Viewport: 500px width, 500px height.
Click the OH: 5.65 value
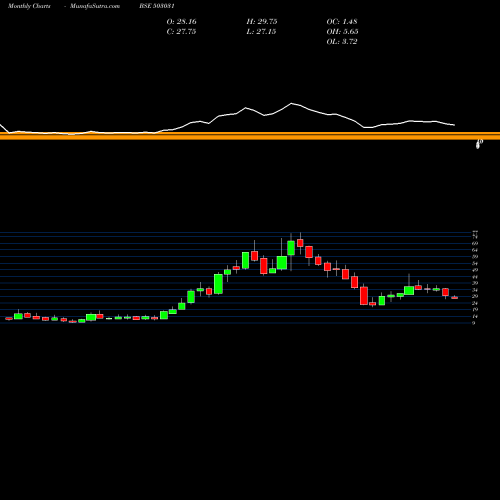click(342, 32)
